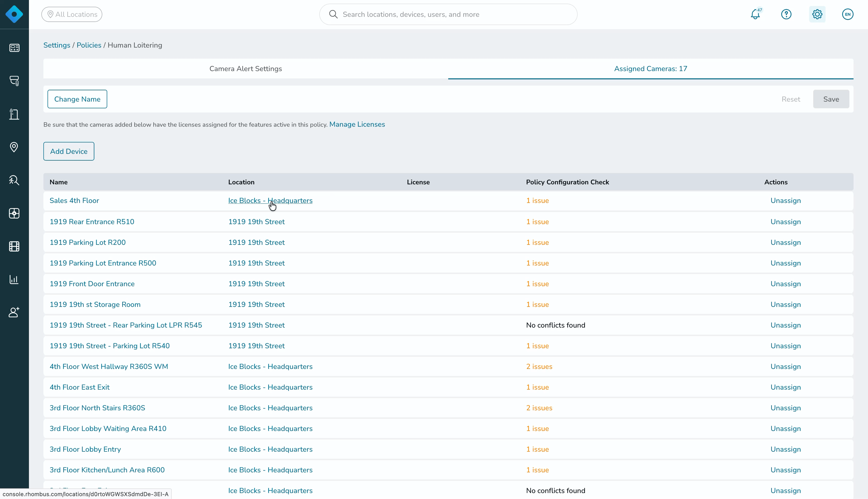868x499 pixels.
Task: Unassign the Sales 4th Floor camera
Action: pos(786,200)
